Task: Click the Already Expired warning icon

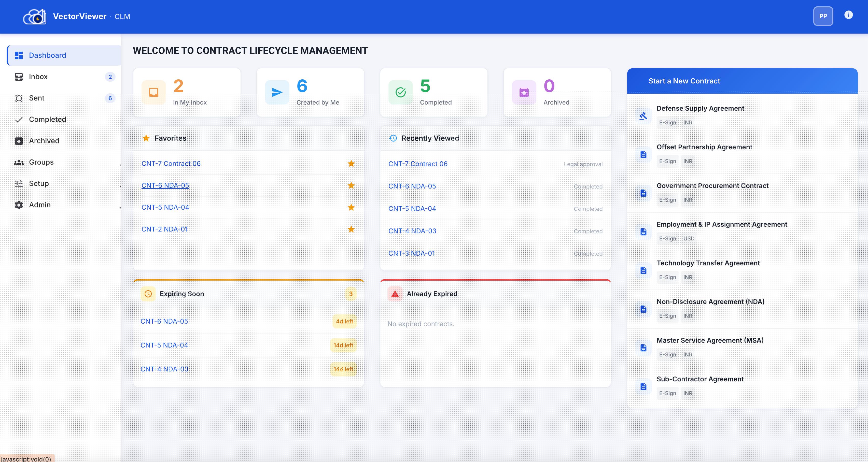Action: 395,294
